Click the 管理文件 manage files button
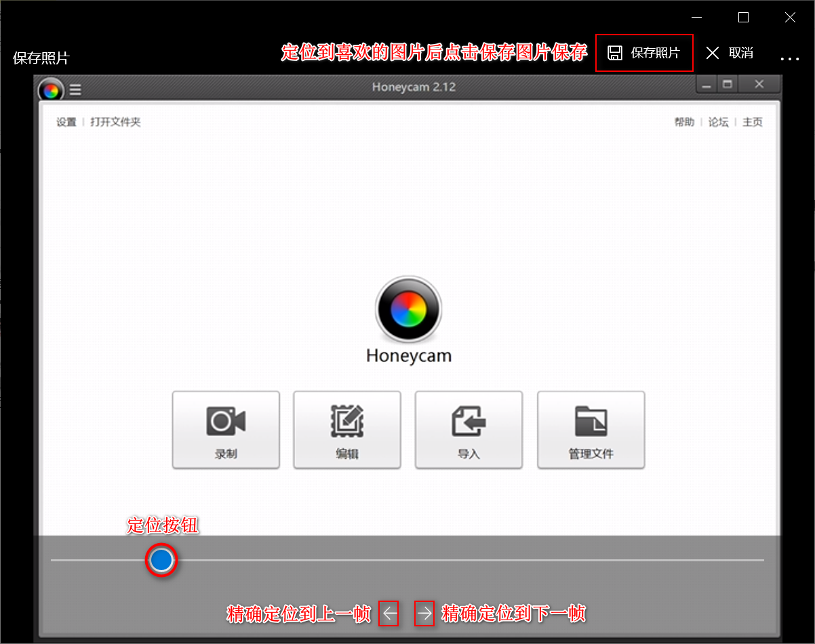Viewport: 815px width, 644px height. point(591,430)
